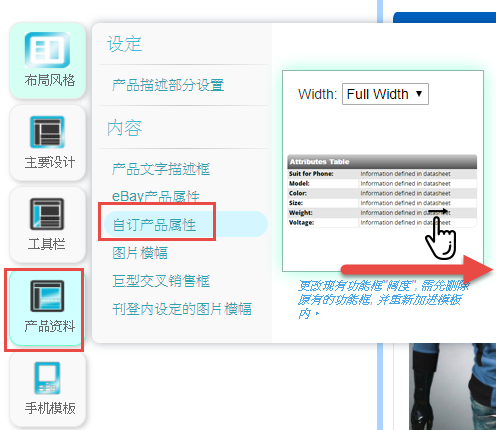Click the Width dropdown arrow
Image resolution: width=496 pixels, height=430 pixels.
[x=419, y=94]
